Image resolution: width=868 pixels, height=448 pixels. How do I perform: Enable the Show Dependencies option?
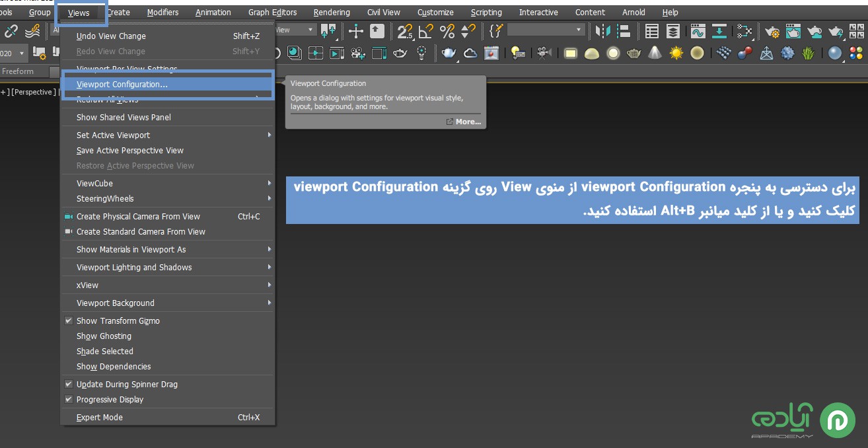168,366
